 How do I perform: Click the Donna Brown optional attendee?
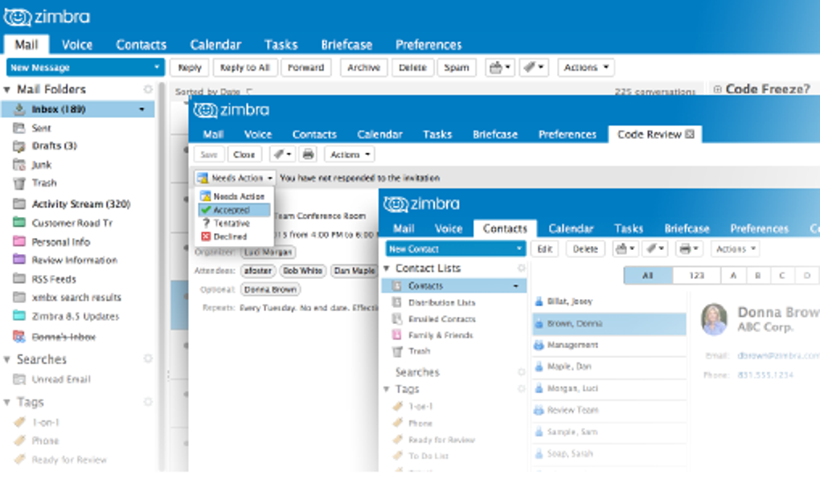coord(270,289)
